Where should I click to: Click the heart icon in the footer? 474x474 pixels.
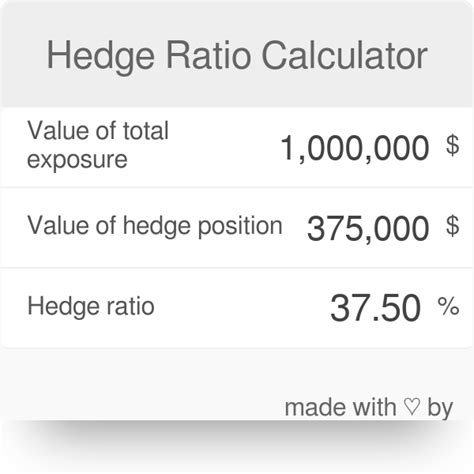tap(411, 407)
